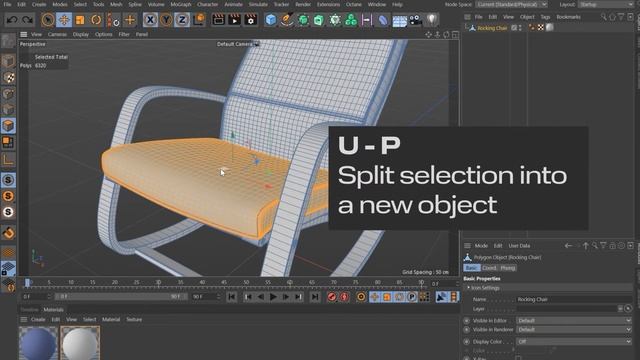Click the Redo arrow icon

click(27, 20)
